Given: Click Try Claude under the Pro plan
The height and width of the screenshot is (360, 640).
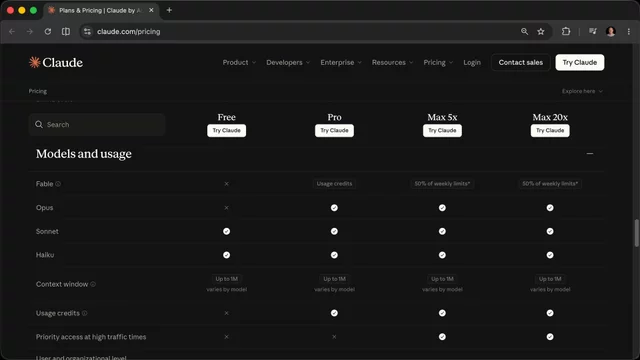Looking at the screenshot, I should [x=334, y=131].
